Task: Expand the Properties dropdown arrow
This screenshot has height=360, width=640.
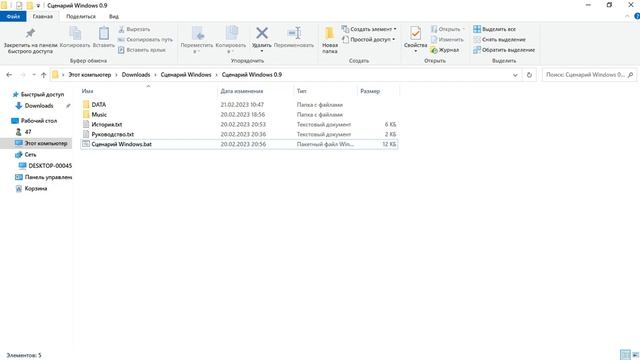Action: (416, 51)
